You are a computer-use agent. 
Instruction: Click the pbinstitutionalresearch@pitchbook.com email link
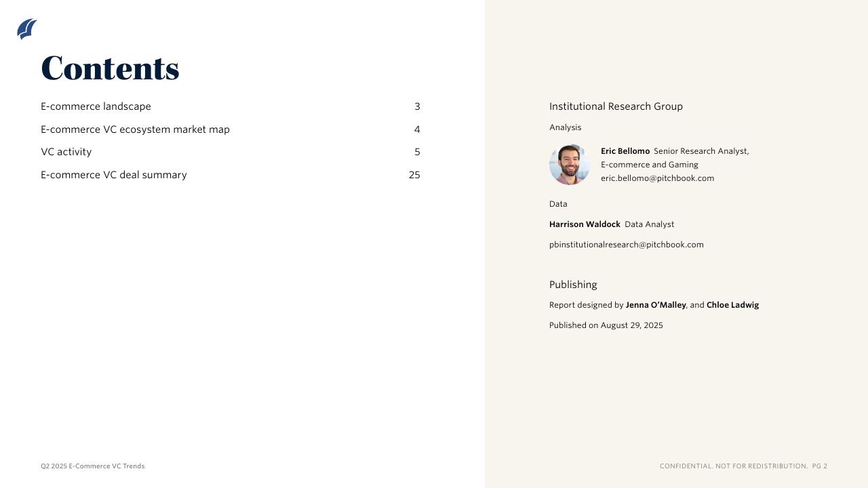(x=626, y=245)
